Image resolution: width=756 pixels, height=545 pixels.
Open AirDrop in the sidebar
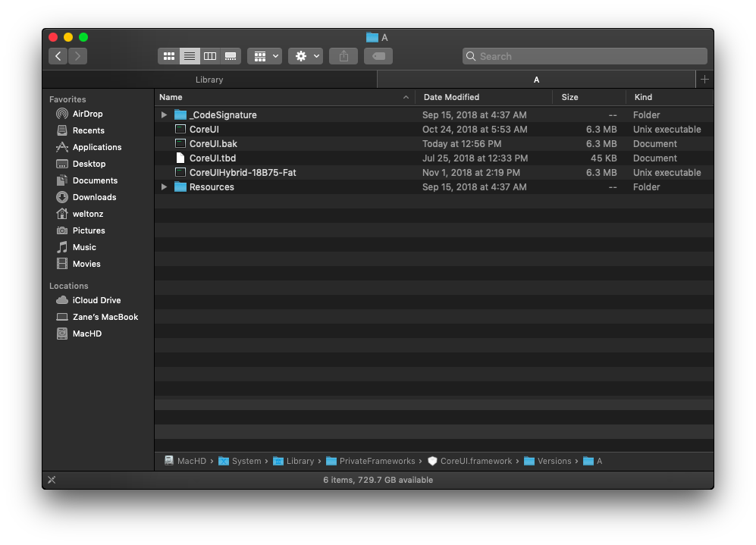(87, 114)
